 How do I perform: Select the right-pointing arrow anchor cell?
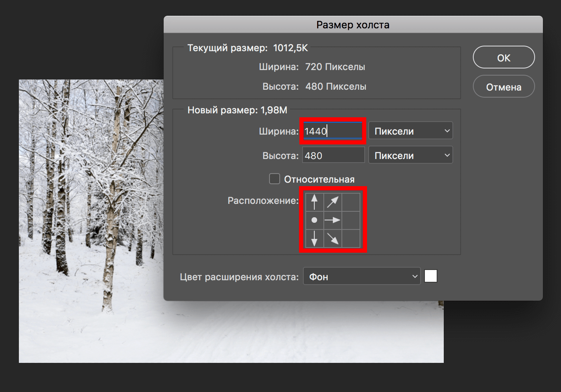[333, 220]
